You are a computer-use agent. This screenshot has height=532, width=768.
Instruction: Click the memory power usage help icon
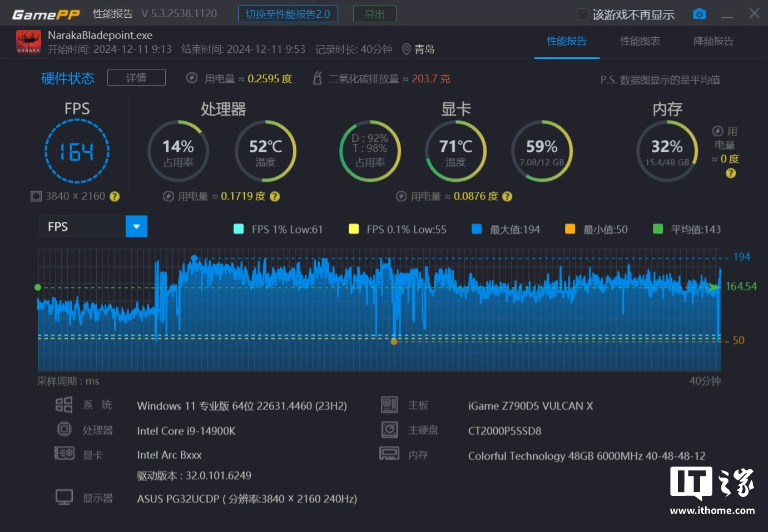coord(731,173)
